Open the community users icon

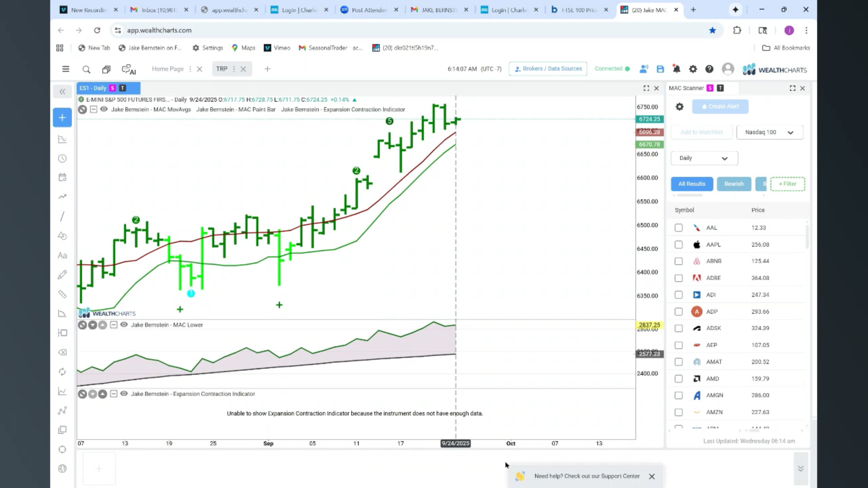coord(644,69)
